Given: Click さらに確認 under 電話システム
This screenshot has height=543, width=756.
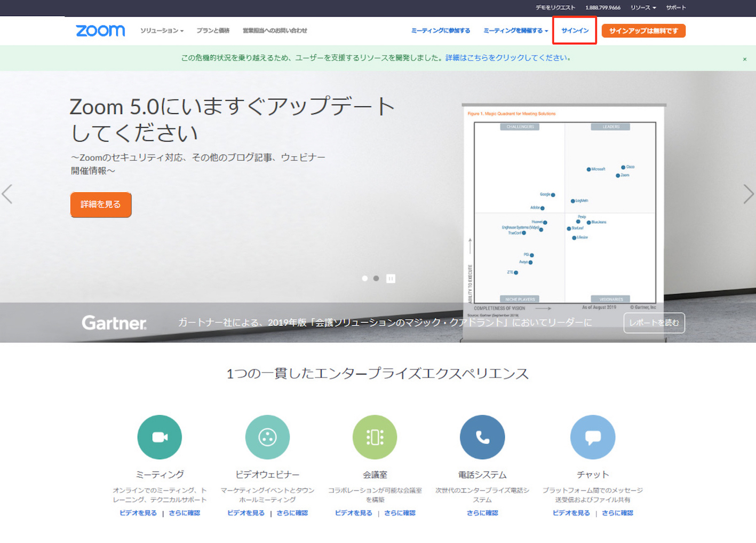Looking at the screenshot, I should [482, 513].
